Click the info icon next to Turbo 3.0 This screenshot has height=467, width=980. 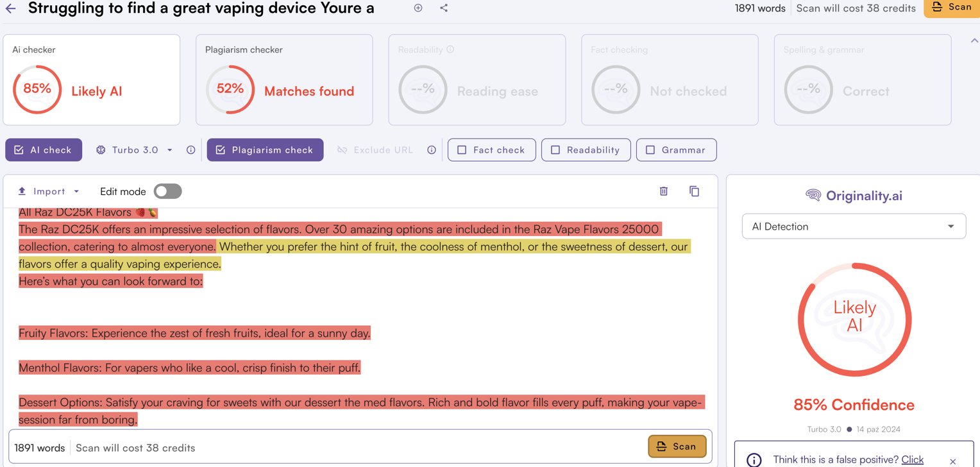[190, 150]
